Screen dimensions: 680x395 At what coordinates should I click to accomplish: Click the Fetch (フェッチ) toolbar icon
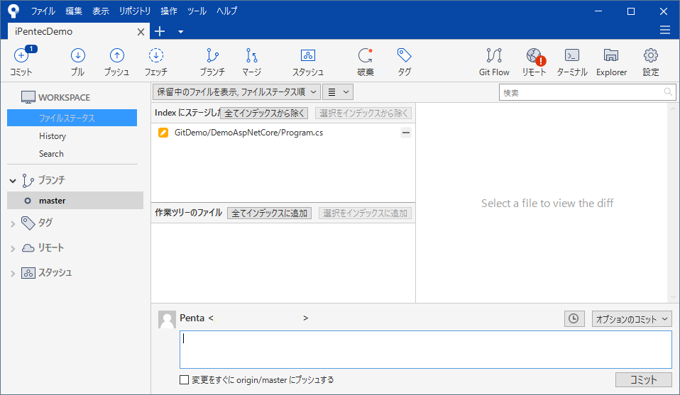click(156, 55)
